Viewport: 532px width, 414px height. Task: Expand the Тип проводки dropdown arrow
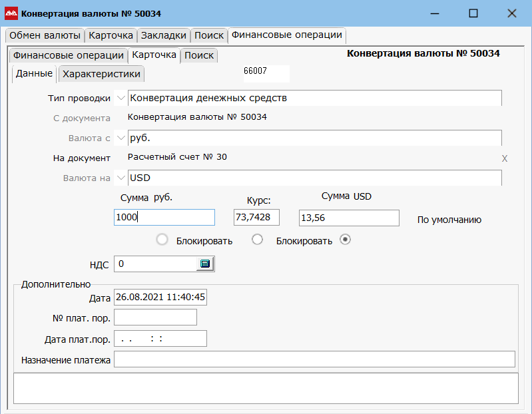[x=121, y=99]
